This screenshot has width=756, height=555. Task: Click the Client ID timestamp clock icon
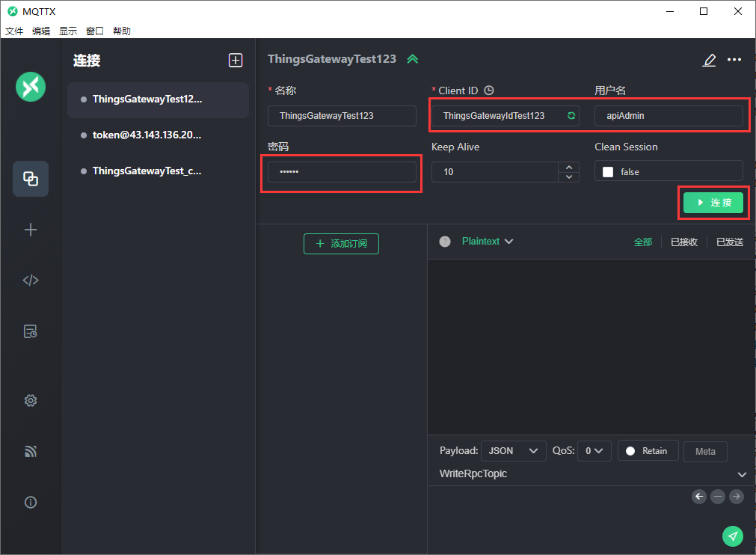click(x=489, y=91)
